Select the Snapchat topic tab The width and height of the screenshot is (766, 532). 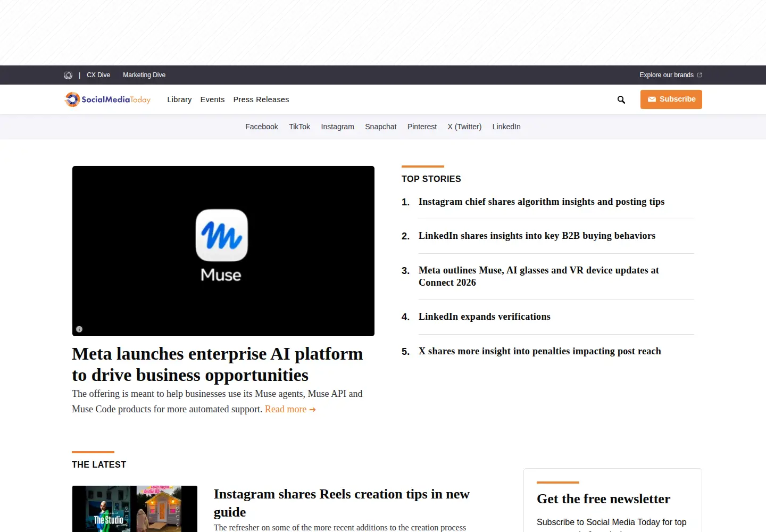[381, 127]
